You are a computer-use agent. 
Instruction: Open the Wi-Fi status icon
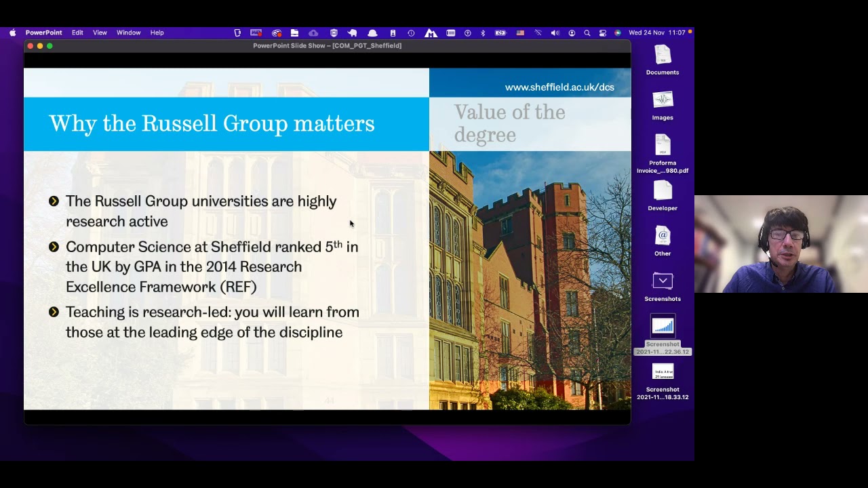[x=538, y=33]
